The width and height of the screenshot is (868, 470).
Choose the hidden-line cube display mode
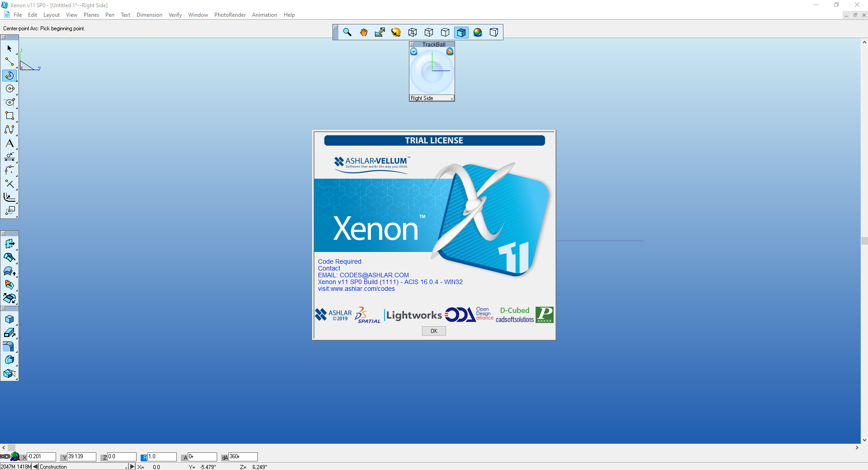(445, 32)
